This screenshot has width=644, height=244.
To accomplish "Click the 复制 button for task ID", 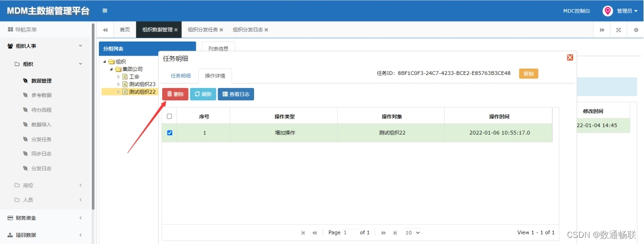I will coord(528,73).
